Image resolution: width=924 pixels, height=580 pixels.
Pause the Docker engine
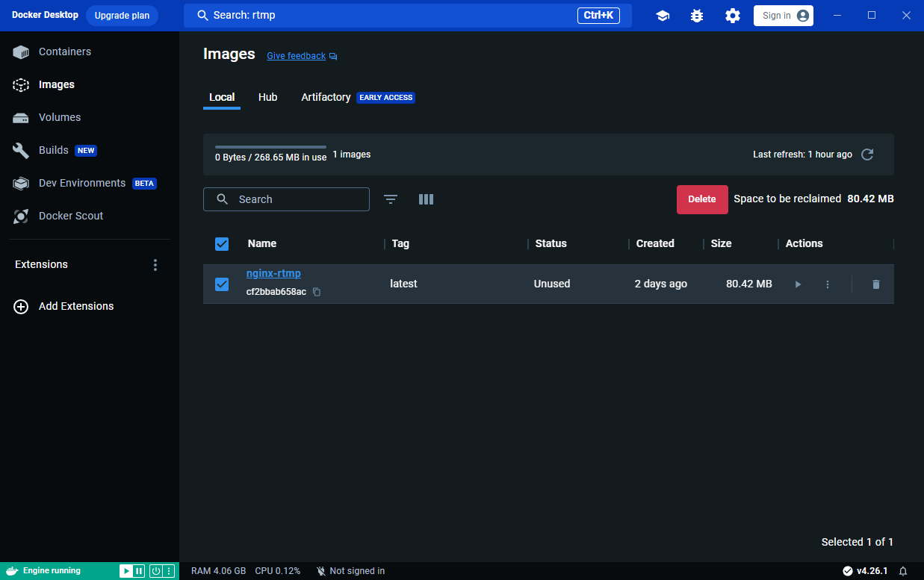tap(139, 571)
